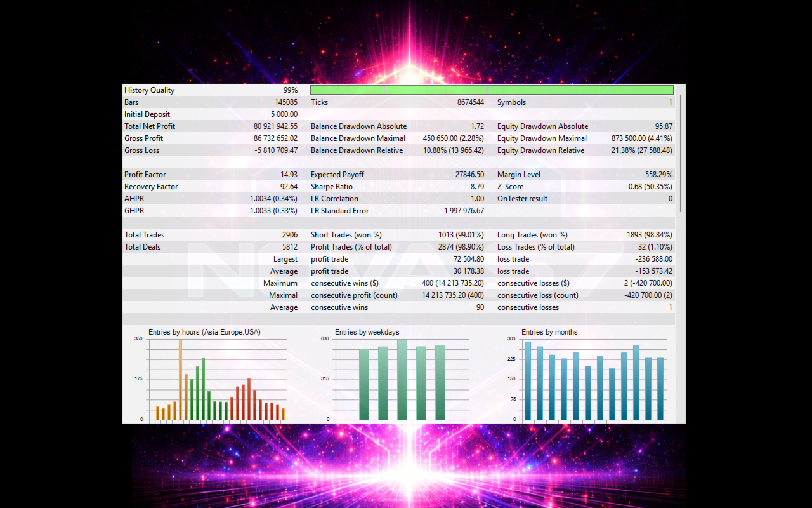
Task: Select the Z-Score result
Action: [x=648, y=186]
